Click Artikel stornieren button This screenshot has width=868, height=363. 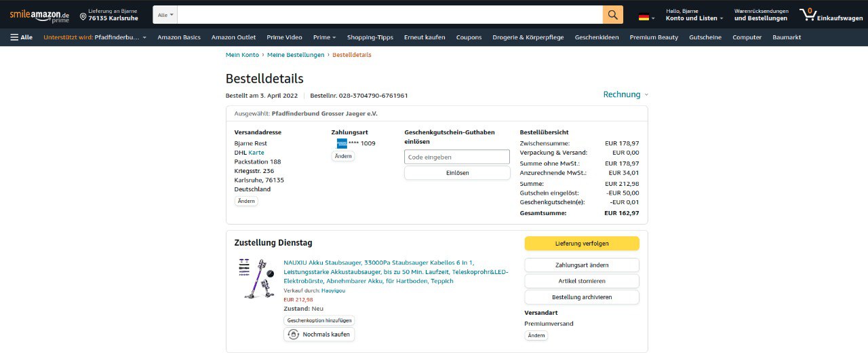[581, 281]
